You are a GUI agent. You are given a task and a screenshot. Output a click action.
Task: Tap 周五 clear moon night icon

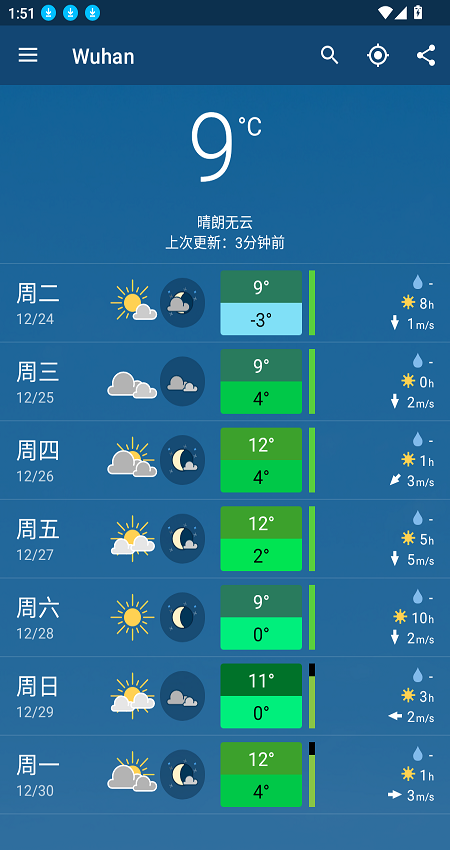(x=182, y=538)
